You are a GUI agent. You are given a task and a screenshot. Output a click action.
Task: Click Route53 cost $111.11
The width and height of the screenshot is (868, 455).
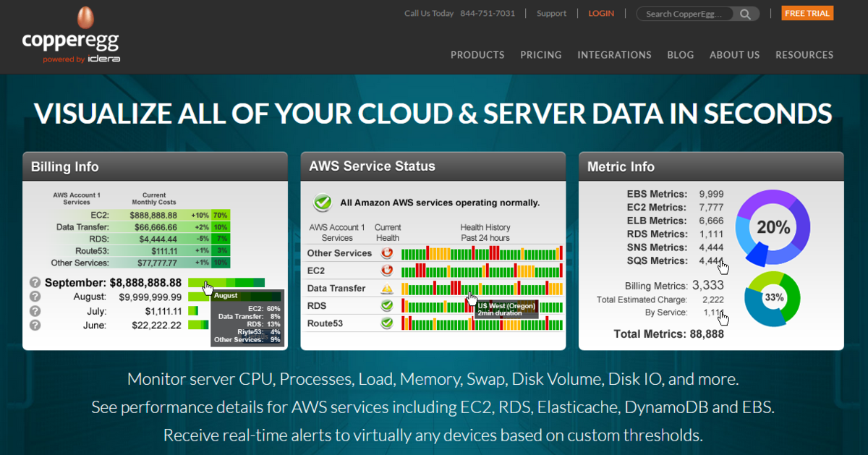[x=163, y=250]
